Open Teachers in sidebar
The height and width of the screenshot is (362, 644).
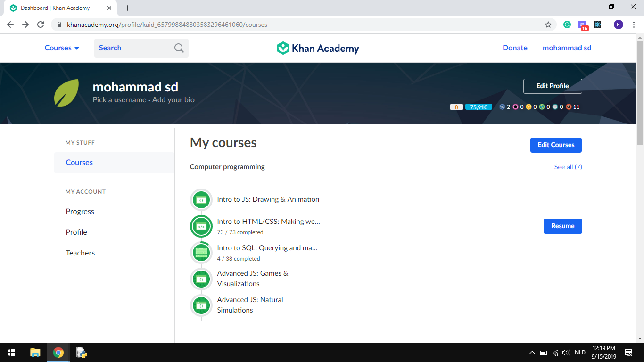click(80, 253)
